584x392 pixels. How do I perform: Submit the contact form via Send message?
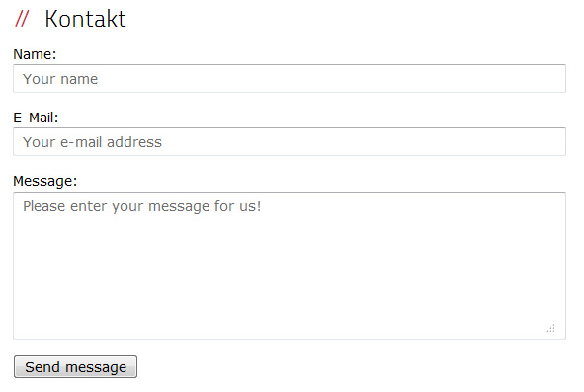pos(76,367)
